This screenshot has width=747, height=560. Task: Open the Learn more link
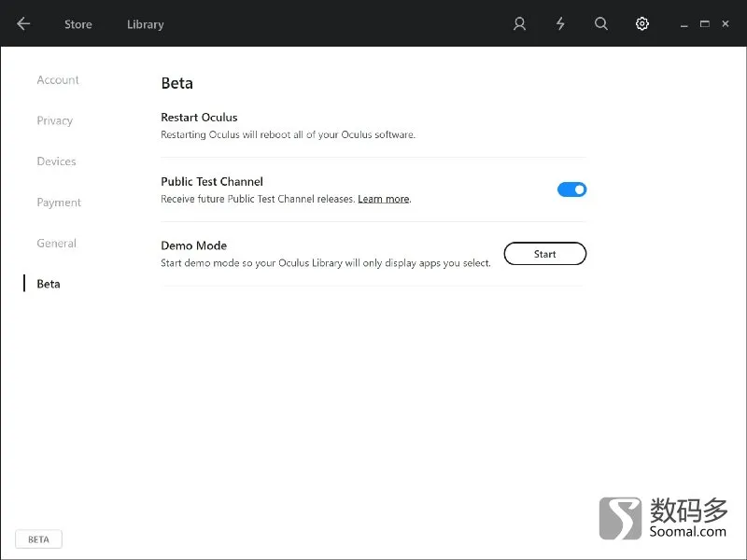(384, 199)
